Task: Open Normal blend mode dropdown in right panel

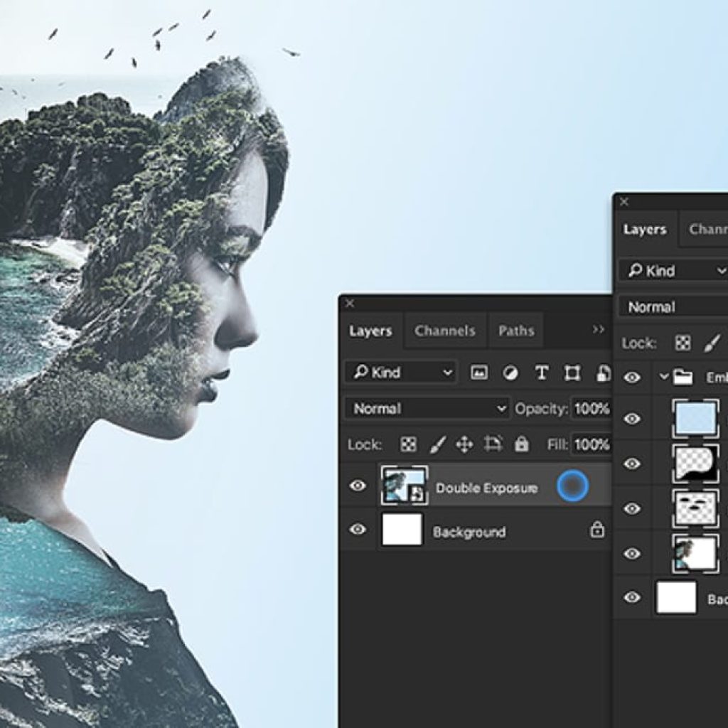Action: (674, 307)
